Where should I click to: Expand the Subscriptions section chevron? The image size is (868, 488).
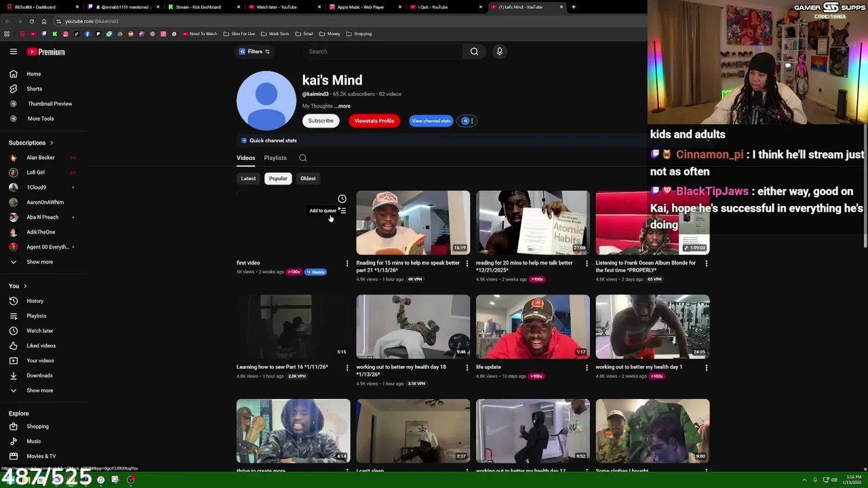[x=51, y=143]
